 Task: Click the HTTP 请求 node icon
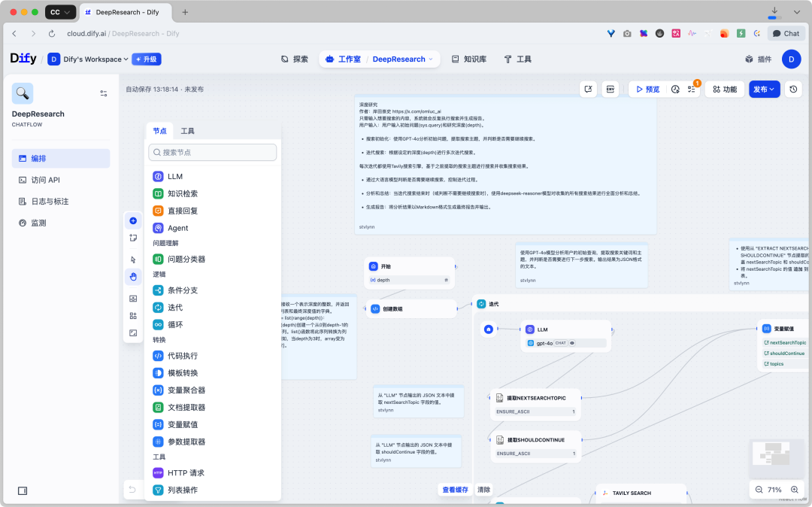pos(158,473)
